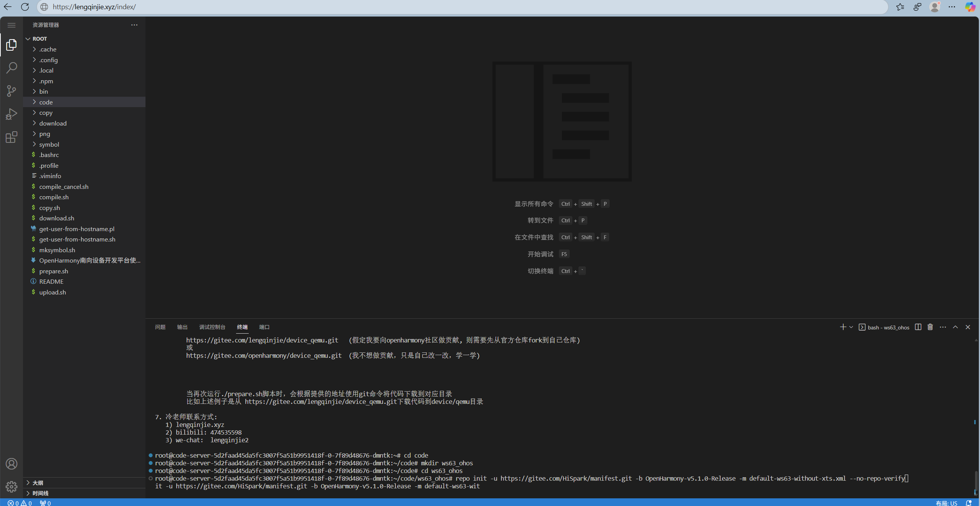Viewport: 980px width, 506px height.
Task: Toggle the Explorer sidebar via its activity icon
Action: point(11,45)
